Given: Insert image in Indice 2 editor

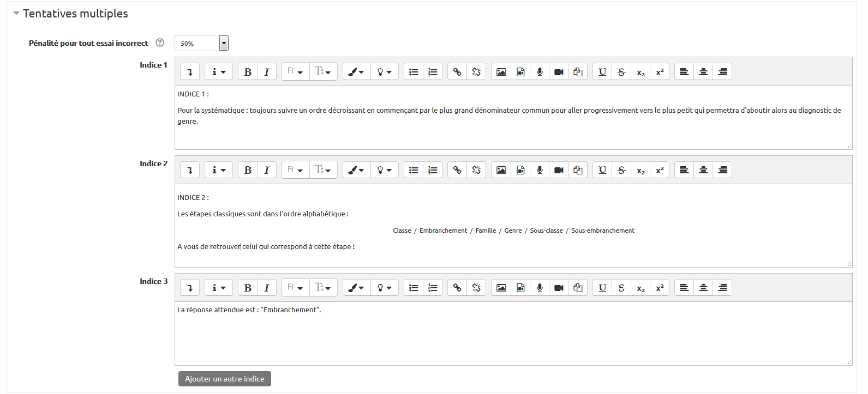Looking at the screenshot, I should tap(501, 171).
